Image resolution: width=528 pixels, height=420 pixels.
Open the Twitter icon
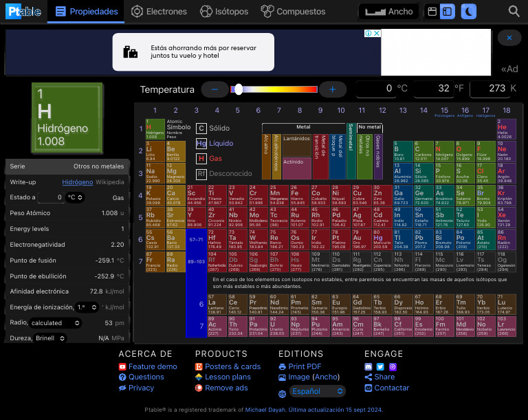pos(380,367)
